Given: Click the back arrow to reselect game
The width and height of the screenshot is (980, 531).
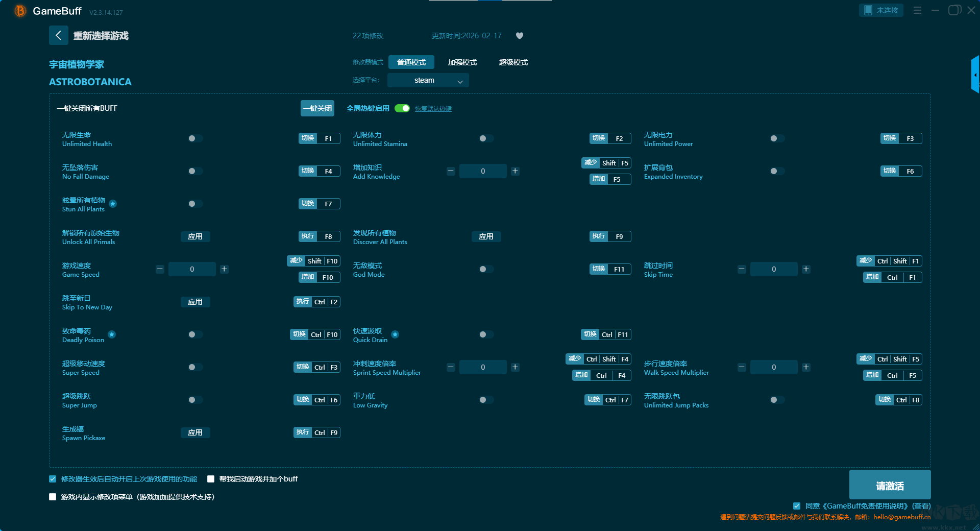Looking at the screenshot, I should 58,35.
